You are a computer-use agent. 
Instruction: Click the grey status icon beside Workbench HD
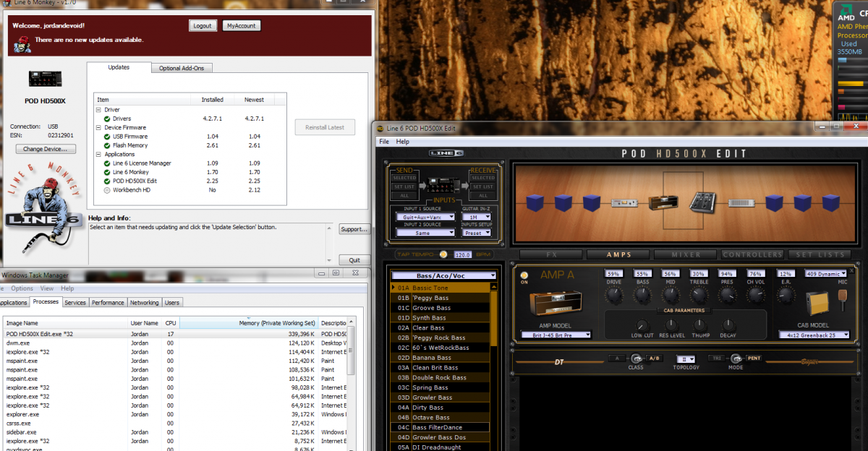click(107, 190)
